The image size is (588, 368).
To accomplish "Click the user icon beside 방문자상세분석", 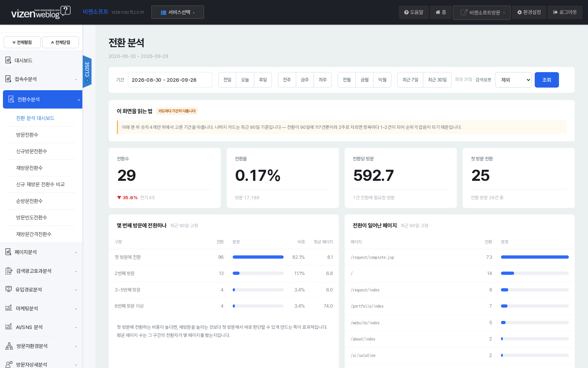I will pyautogui.click(x=9, y=364).
